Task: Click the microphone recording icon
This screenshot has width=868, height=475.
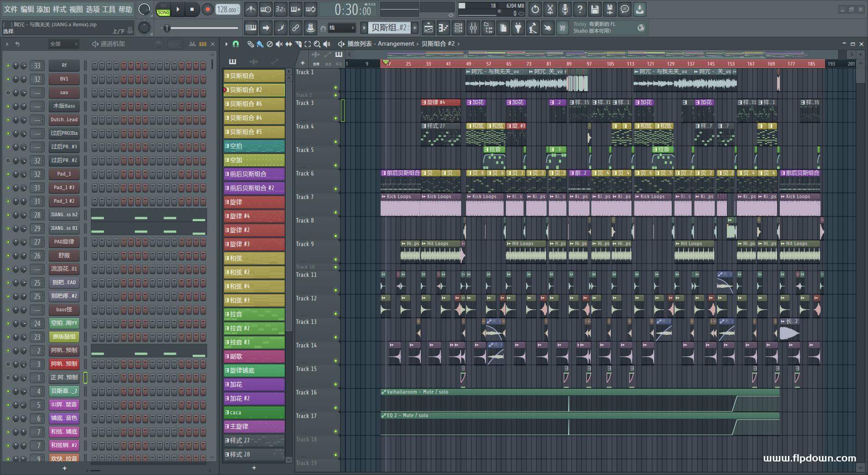Action: (x=565, y=9)
